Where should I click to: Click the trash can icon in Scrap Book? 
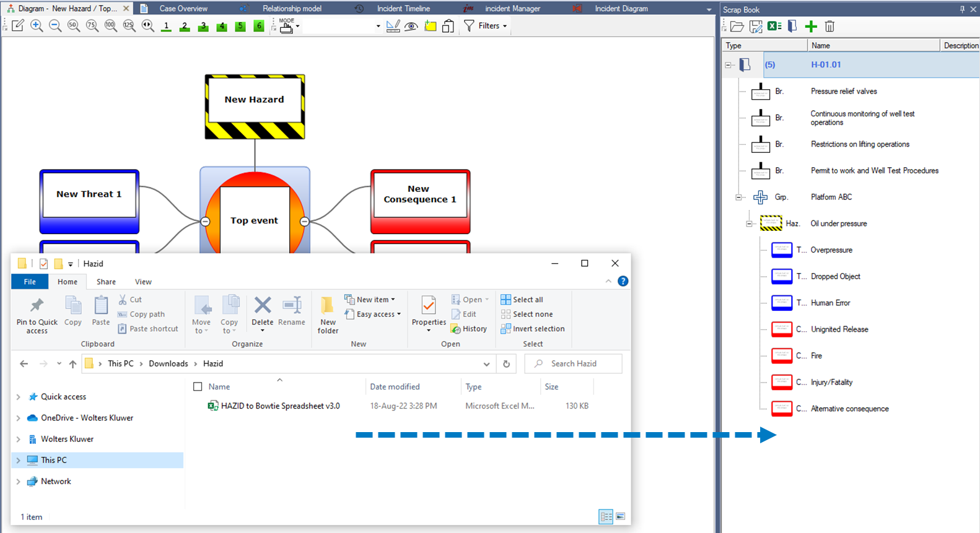[x=829, y=26]
